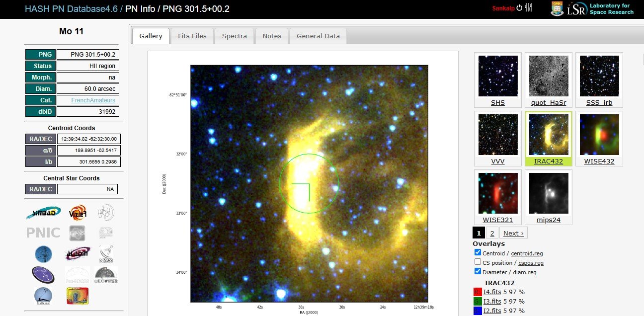644x316 pixels.
Task: Click the blue I2.fits channel swatch
Action: 478,311
